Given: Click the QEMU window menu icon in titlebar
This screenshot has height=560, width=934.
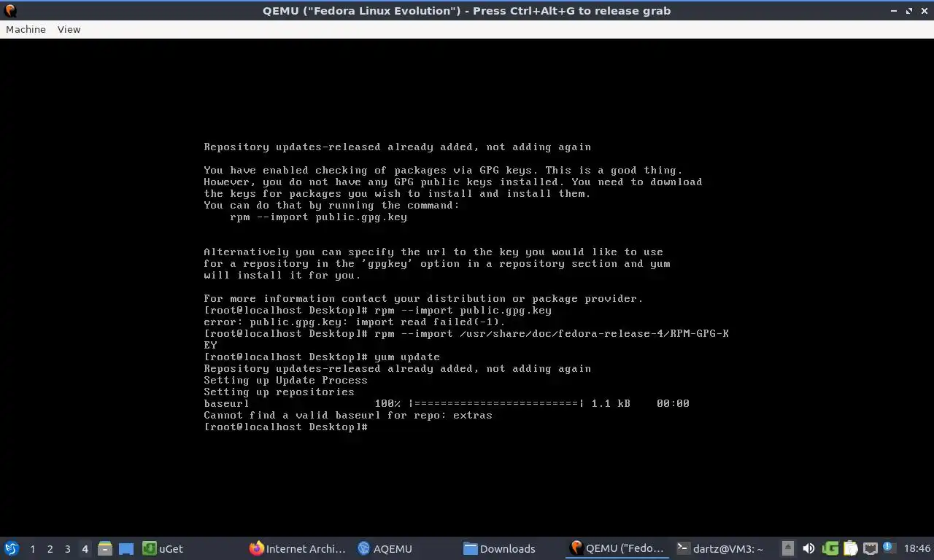Looking at the screenshot, I should click(x=10, y=11).
